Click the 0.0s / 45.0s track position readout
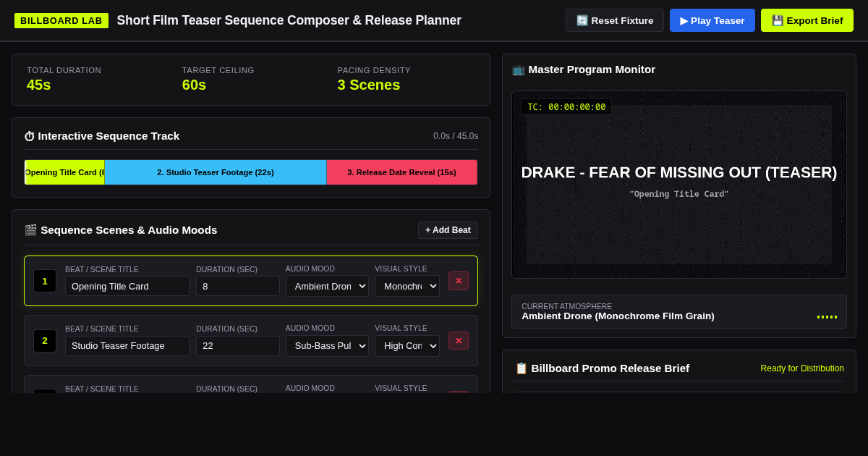 tap(456, 136)
